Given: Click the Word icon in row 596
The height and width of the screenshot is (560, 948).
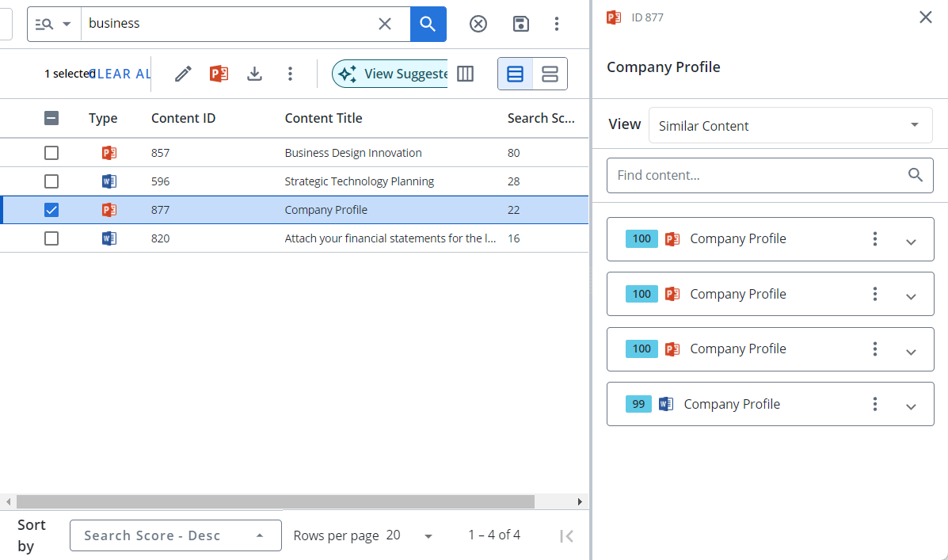Looking at the screenshot, I should click(109, 181).
